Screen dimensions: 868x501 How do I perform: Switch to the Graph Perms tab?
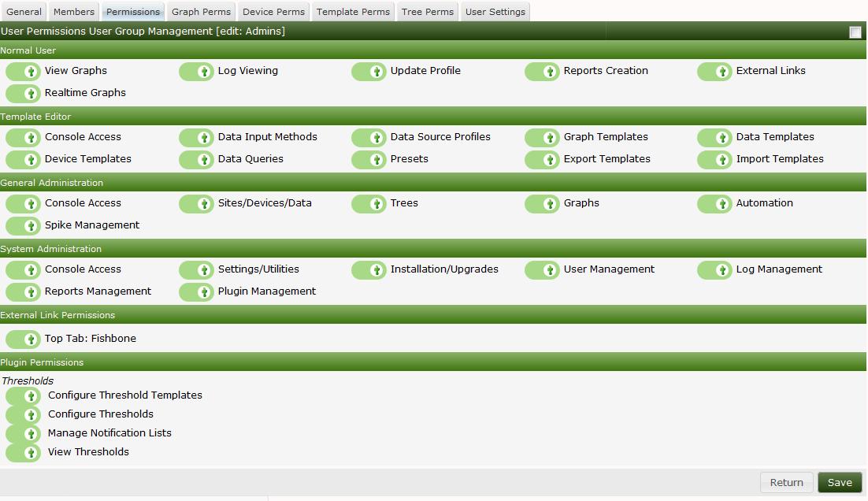200,11
